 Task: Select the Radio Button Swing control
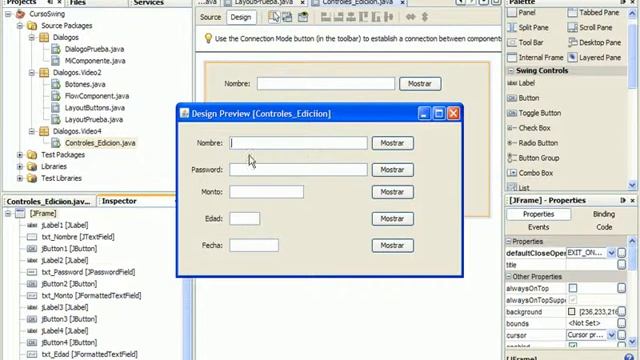coord(532,143)
